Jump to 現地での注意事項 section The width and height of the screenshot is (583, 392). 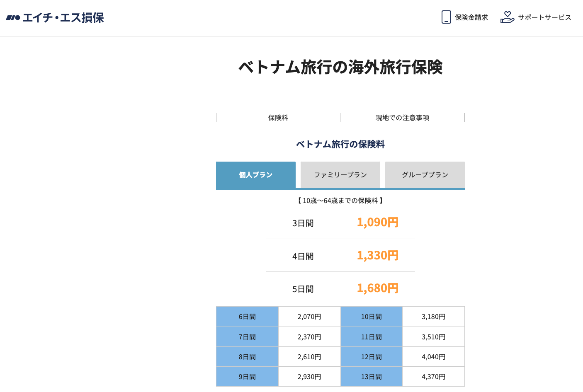click(402, 118)
